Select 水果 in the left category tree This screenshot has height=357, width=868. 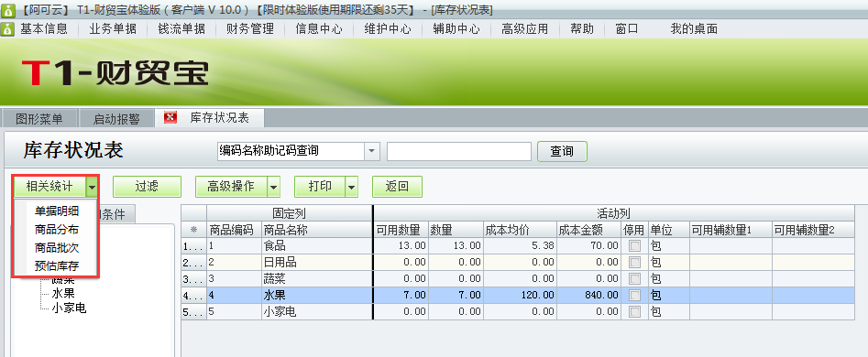pos(63,294)
